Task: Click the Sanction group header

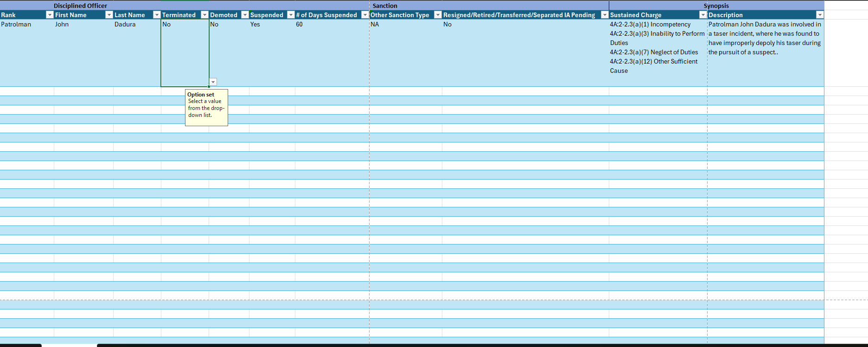Action: coord(385,6)
